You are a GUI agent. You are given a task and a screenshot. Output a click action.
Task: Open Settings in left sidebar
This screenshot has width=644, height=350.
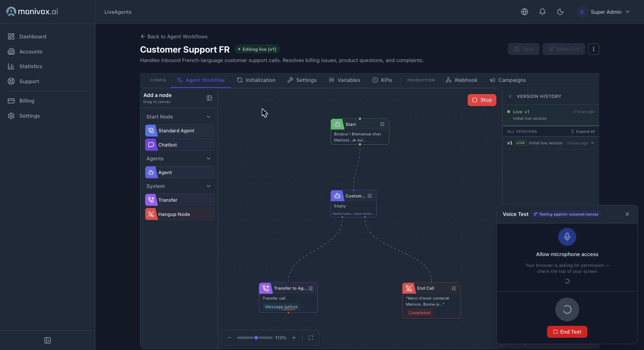click(47, 116)
